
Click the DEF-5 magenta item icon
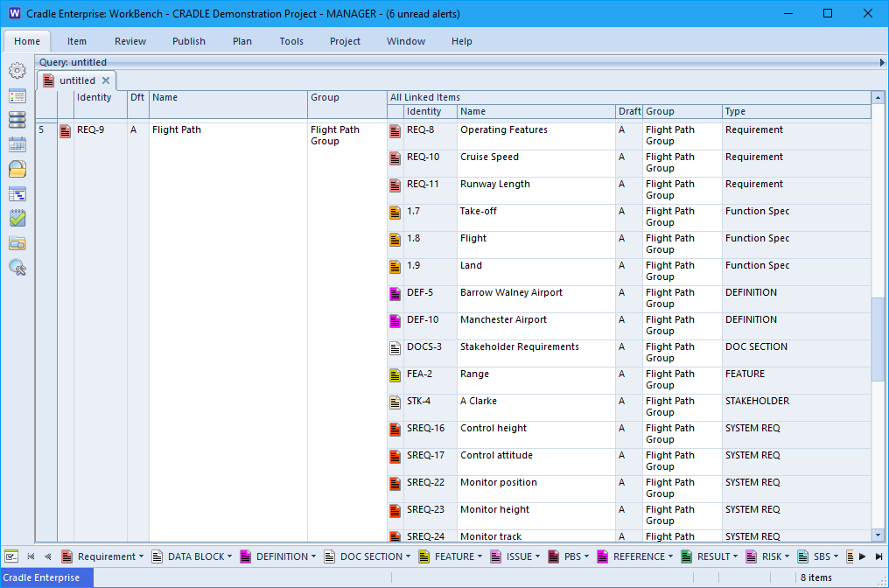(395, 294)
